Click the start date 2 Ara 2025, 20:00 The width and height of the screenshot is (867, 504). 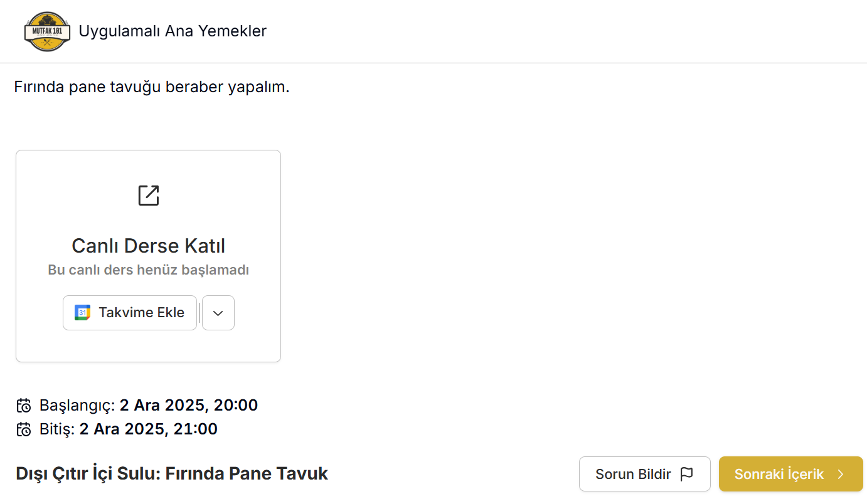click(189, 406)
